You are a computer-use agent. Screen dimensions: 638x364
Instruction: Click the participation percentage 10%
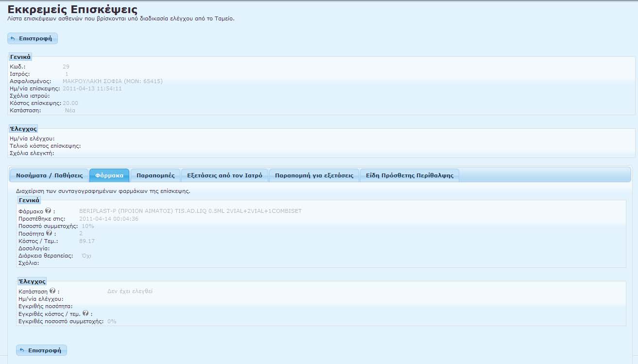pyautogui.click(x=88, y=226)
